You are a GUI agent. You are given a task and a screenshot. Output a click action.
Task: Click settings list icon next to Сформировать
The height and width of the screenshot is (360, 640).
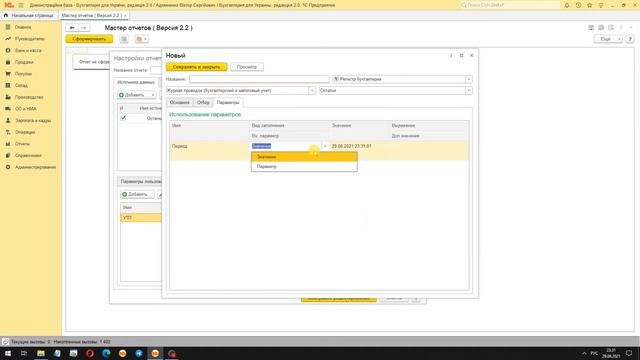124,39
